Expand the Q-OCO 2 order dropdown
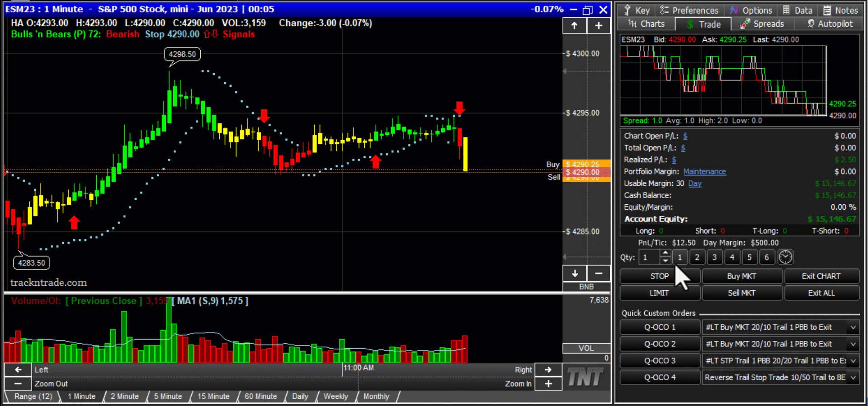The height and width of the screenshot is (406, 868). [x=853, y=344]
